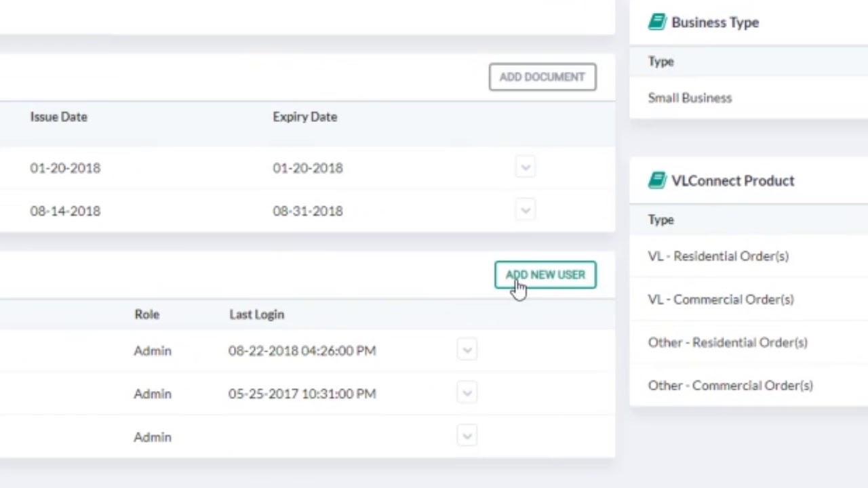The image size is (868, 488).
Task: Click the ADD NEW USER button
Action: point(545,274)
